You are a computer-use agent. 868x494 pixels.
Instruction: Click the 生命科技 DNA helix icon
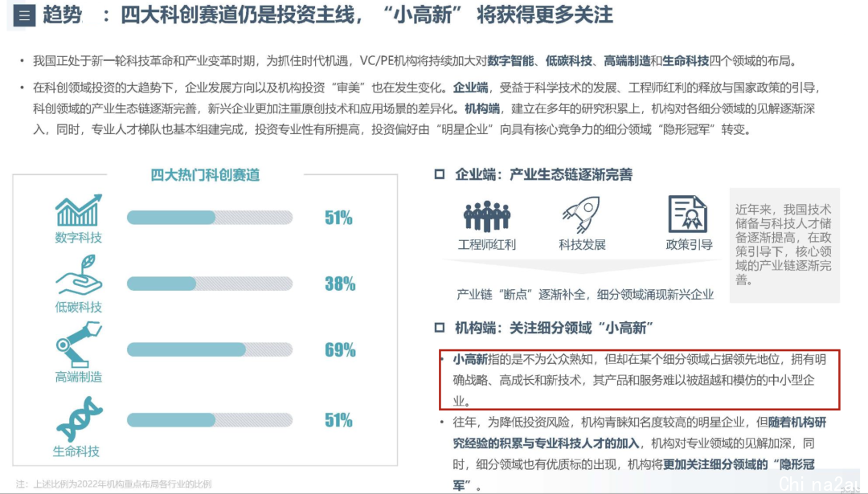[x=79, y=418]
